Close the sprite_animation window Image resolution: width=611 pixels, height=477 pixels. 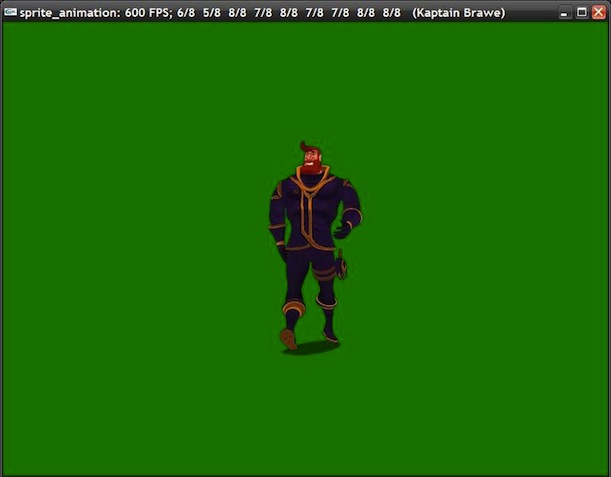(599, 12)
